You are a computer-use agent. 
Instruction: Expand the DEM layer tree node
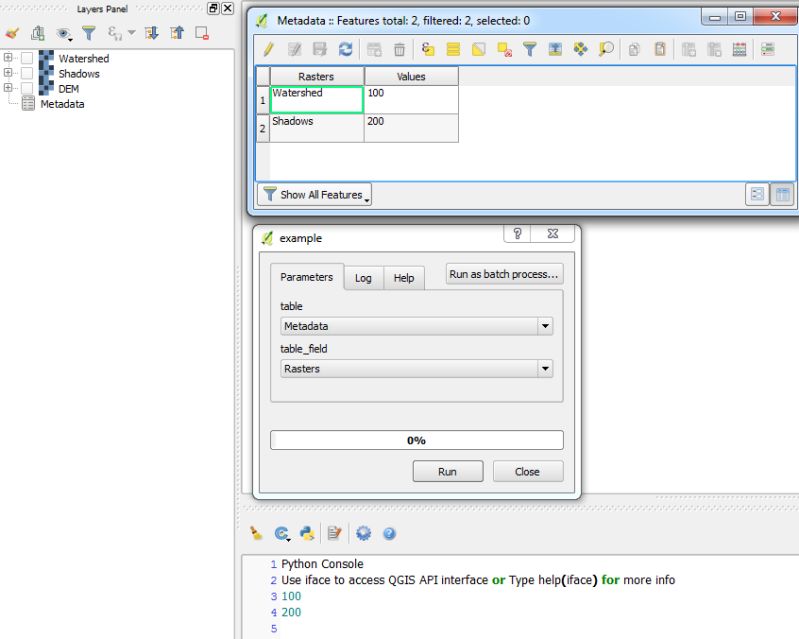pyautogui.click(x=8, y=88)
